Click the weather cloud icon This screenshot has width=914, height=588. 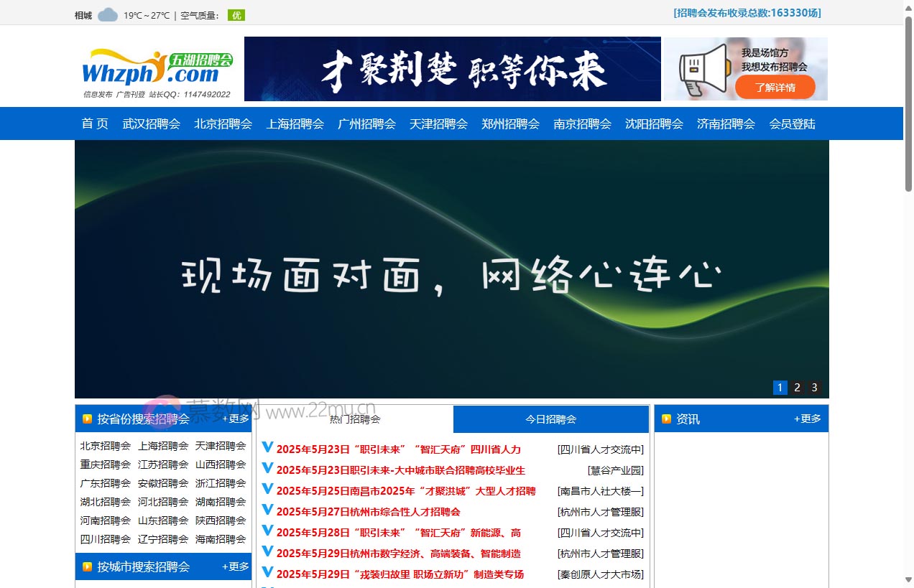(x=106, y=14)
